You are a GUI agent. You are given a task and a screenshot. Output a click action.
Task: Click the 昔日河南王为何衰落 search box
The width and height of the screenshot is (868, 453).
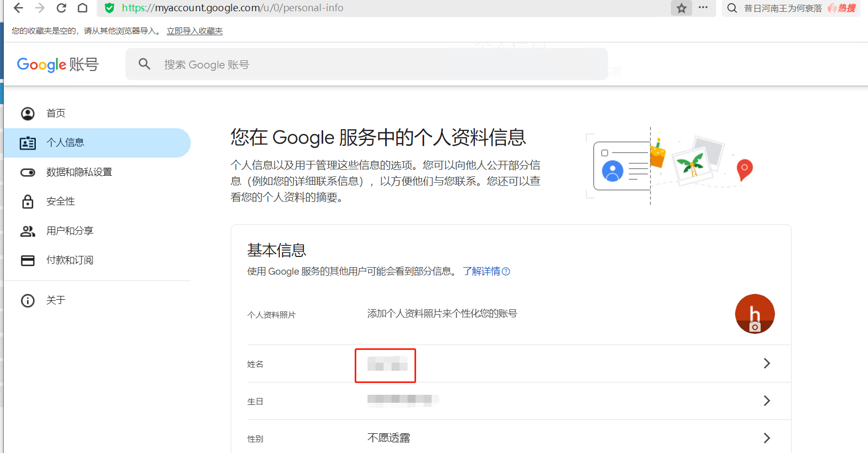(x=783, y=8)
